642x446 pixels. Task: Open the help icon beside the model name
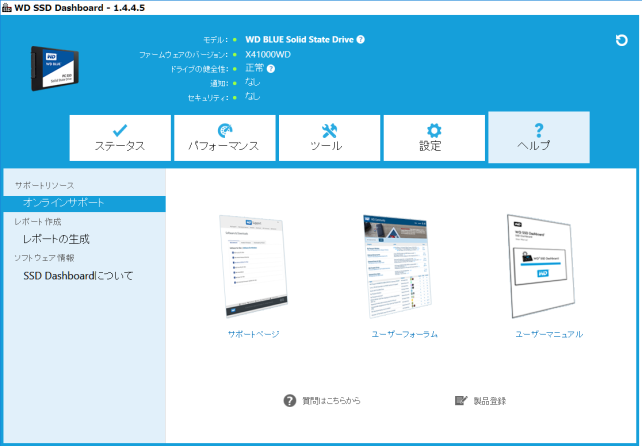click(360, 39)
